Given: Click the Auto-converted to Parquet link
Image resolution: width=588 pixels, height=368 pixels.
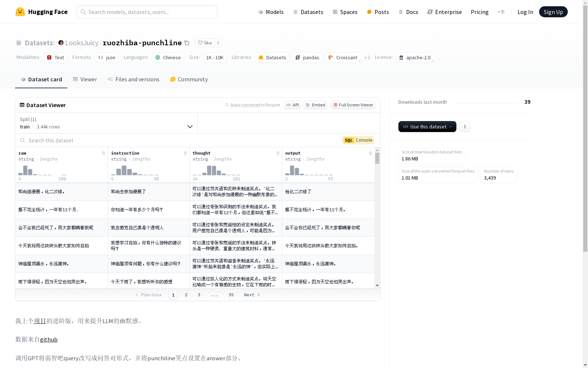Looking at the screenshot, I should [252, 105].
